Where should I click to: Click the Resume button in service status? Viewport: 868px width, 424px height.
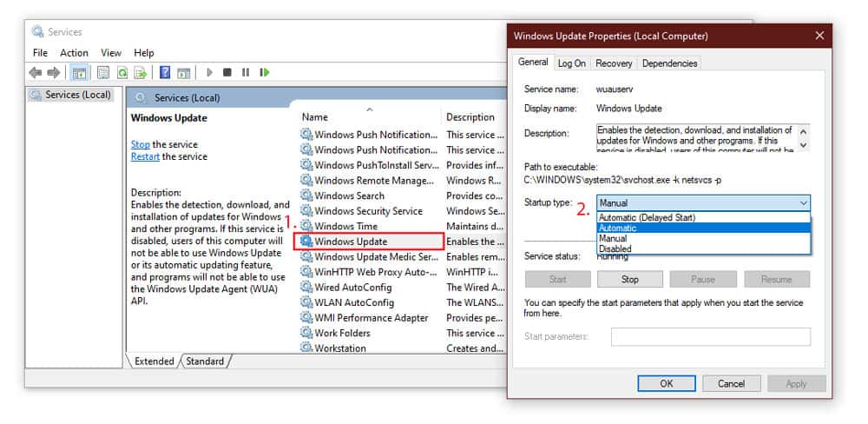777,280
